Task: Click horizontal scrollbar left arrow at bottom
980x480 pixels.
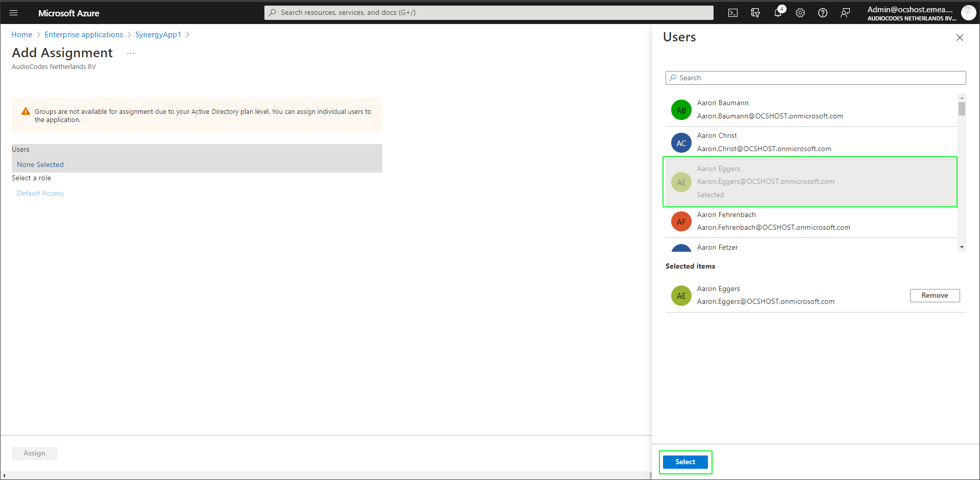Action: pos(4,475)
